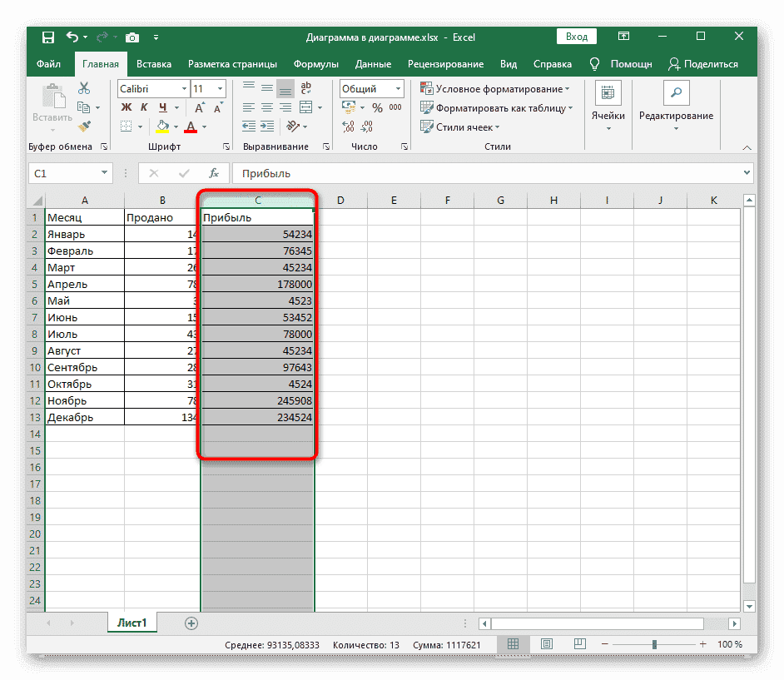Toggle bold Ж formatting
The height and width of the screenshot is (680, 784).
tap(127, 107)
